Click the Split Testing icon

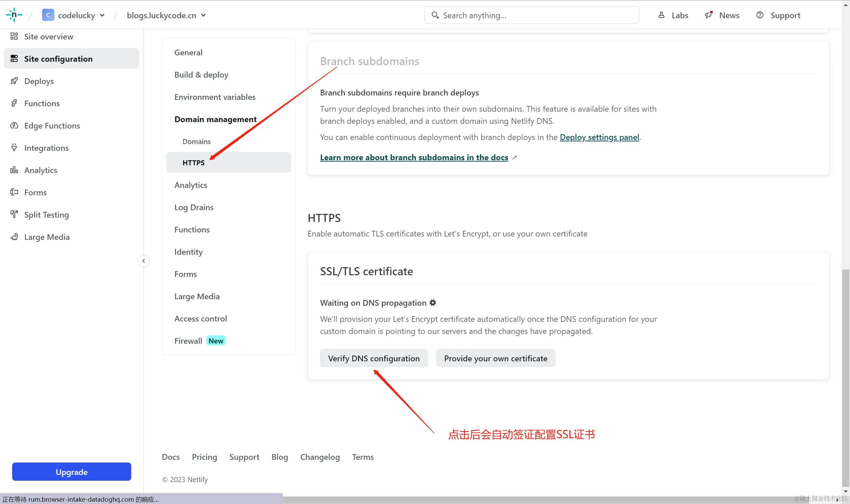coord(14,214)
